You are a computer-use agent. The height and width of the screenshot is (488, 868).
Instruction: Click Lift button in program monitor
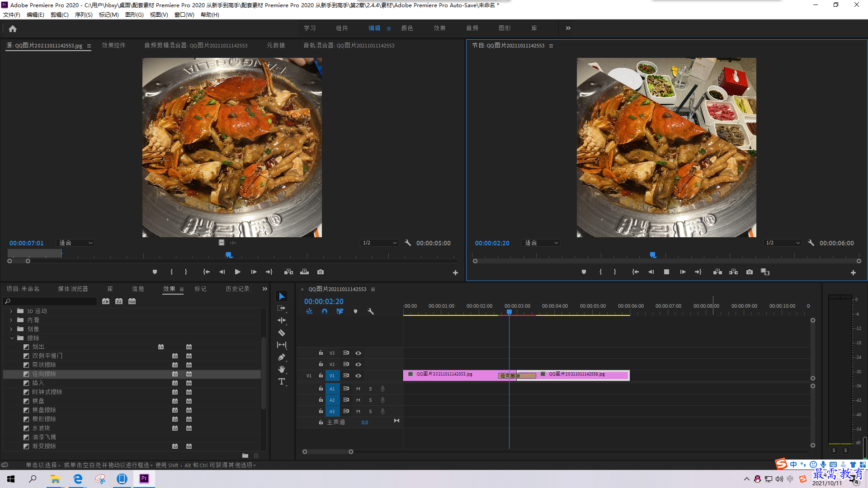click(717, 272)
